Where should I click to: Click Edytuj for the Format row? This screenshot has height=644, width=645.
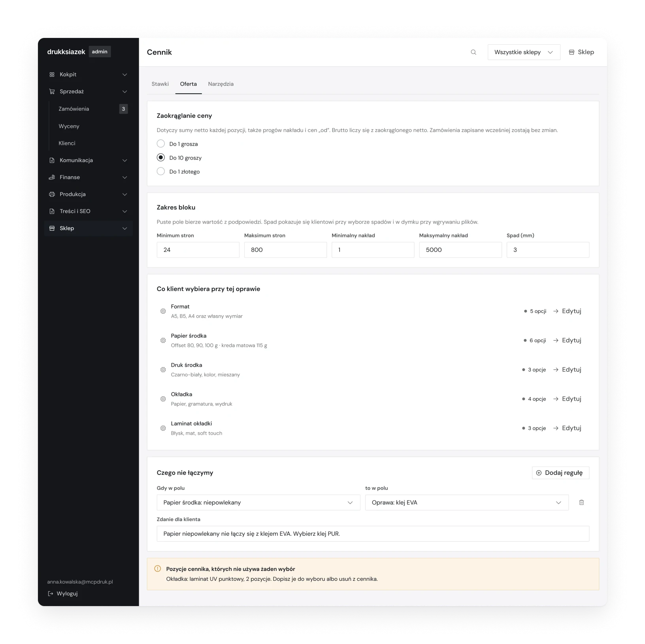[x=567, y=311]
